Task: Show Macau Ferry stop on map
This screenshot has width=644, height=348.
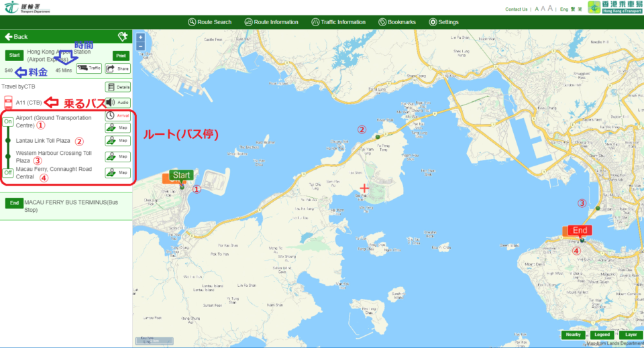Action: tap(117, 173)
